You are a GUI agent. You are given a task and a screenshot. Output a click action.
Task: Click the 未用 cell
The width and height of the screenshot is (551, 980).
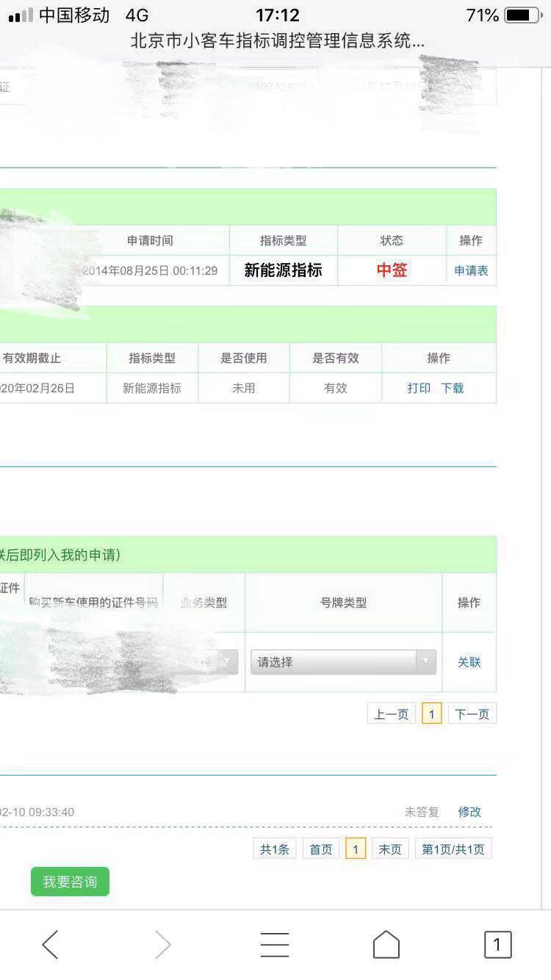click(244, 388)
